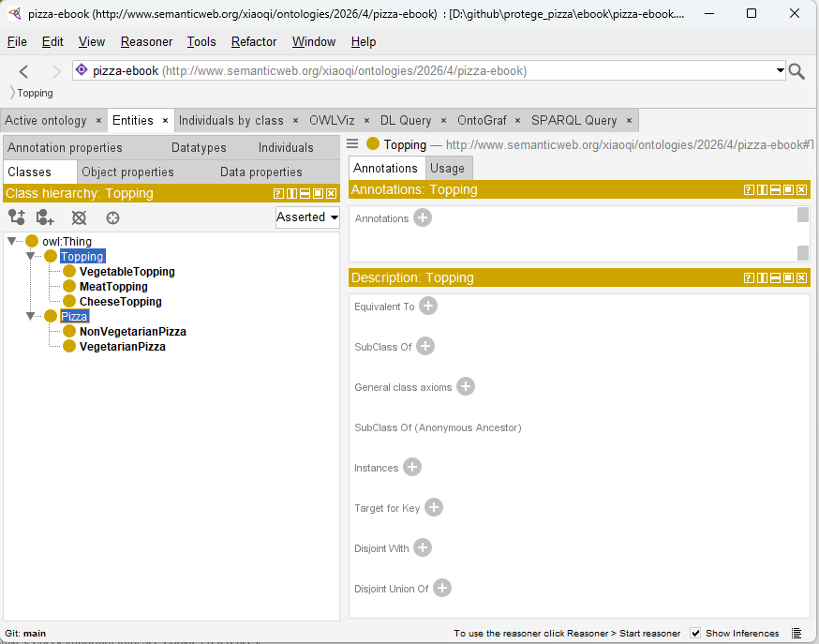Switch to the SPARQL Query tab
Image resolution: width=819 pixels, height=644 pixels.
pos(574,121)
